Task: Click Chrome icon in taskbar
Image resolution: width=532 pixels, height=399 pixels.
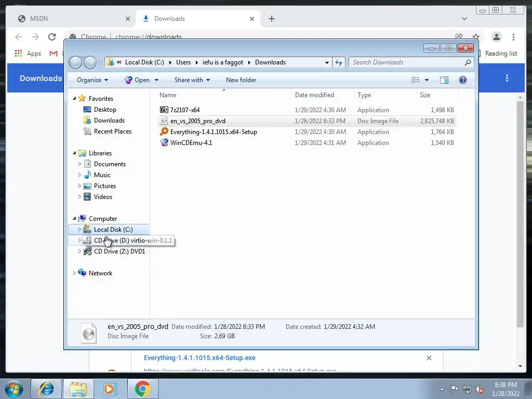Action: (x=142, y=389)
